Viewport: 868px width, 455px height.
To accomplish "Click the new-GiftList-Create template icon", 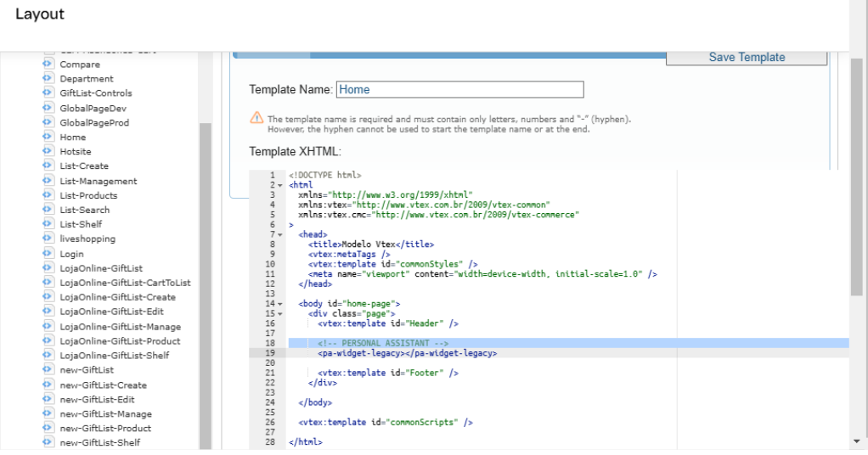I will [48, 385].
